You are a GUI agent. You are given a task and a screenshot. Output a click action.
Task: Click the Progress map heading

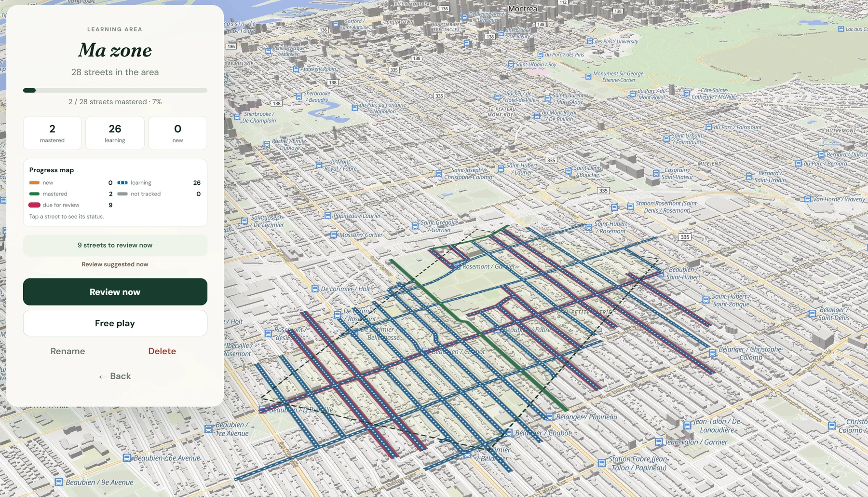tap(52, 170)
